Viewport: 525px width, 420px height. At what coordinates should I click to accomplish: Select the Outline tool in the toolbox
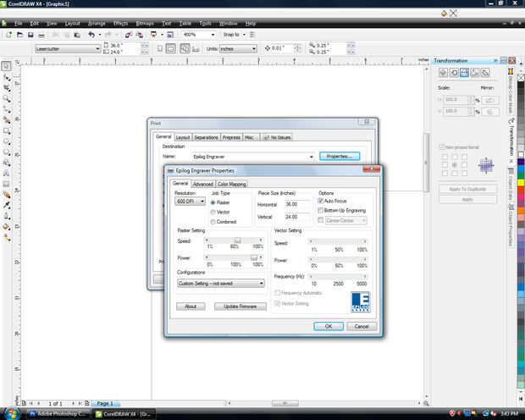(7, 216)
